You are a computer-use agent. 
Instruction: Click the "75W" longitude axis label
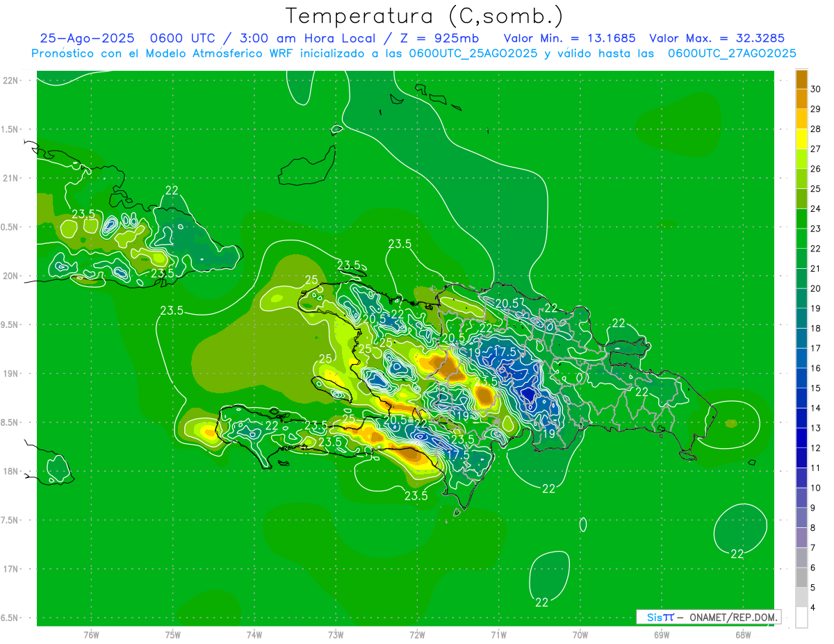(x=173, y=635)
